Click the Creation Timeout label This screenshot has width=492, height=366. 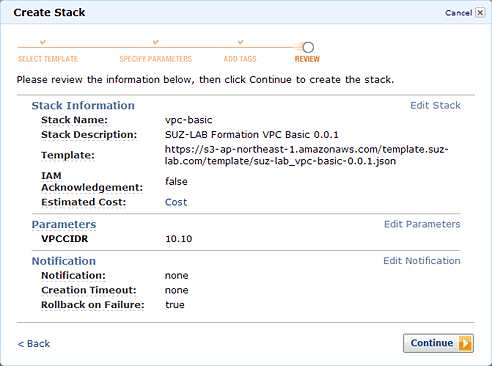pyautogui.click(x=89, y=290)
